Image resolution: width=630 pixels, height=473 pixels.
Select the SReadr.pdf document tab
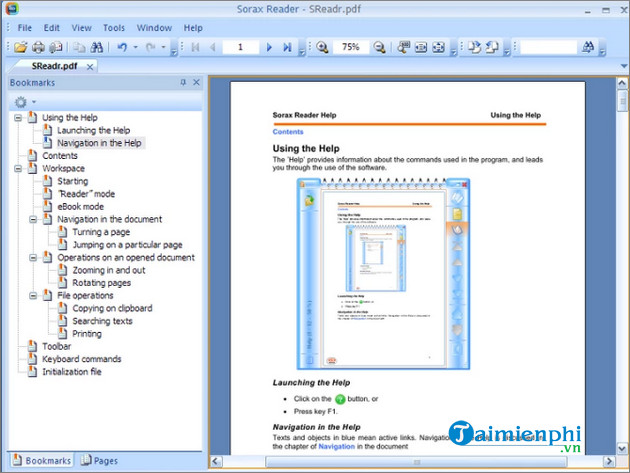coord(54,66)
